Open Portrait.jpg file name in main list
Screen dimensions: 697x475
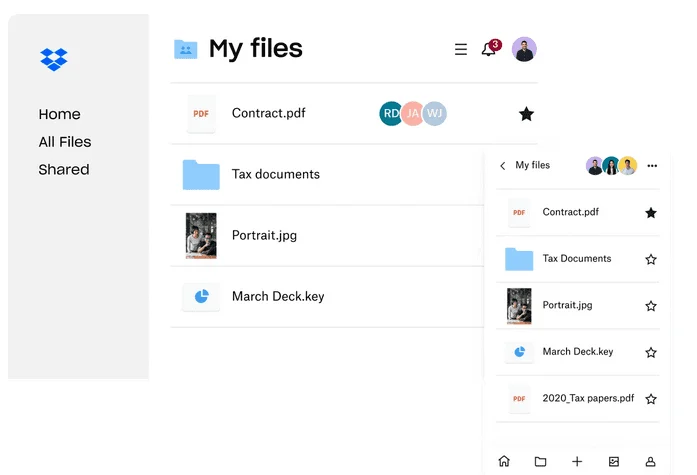[264, 236]
